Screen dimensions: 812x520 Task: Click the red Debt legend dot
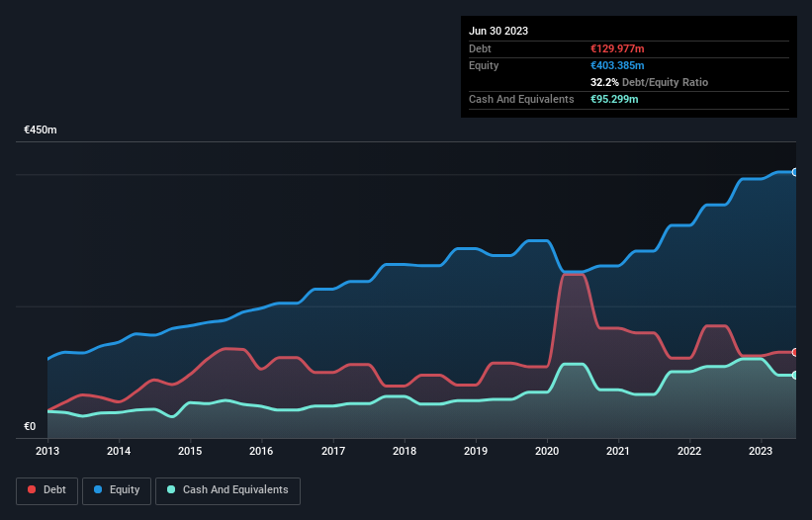(32, 489)
